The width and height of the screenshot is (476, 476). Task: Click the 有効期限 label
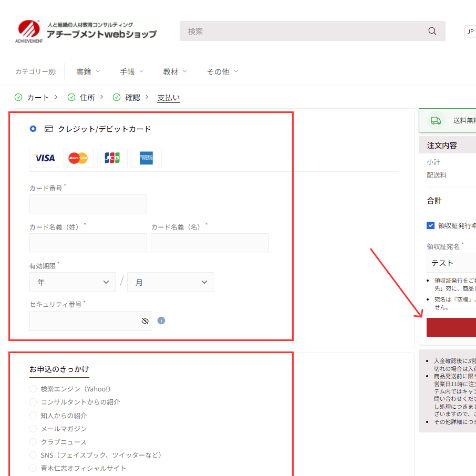tap(43, 266)
